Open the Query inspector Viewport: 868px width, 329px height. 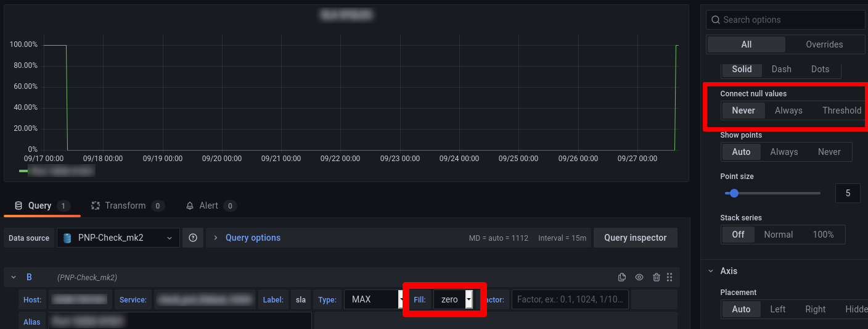coord(635,238)
